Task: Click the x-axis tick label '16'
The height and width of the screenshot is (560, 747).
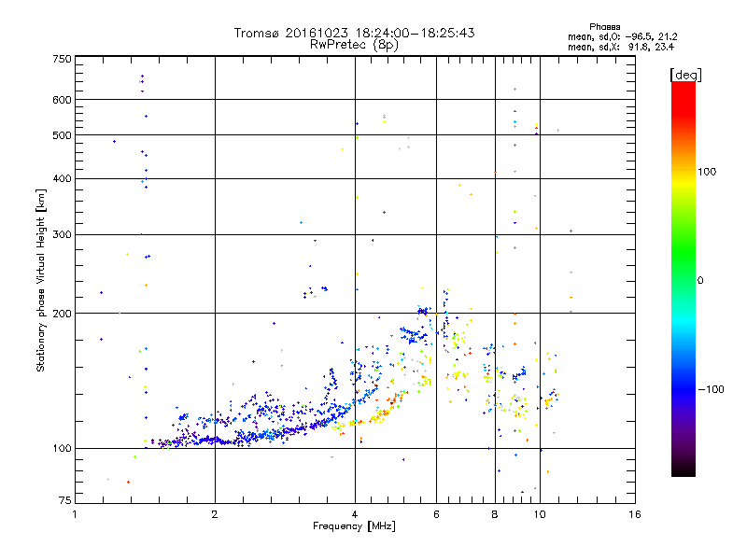Action: point(635,514)
